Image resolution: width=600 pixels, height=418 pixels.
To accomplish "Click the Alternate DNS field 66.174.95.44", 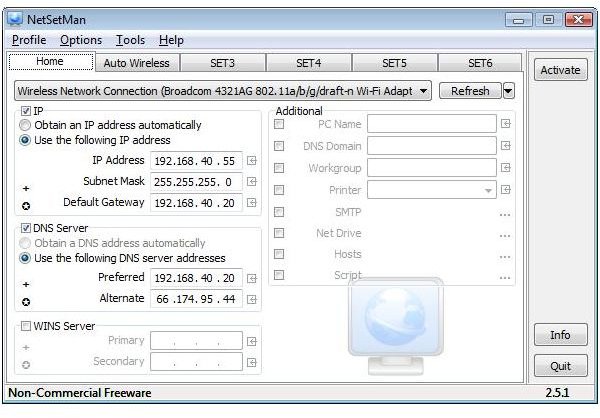I will tap(196, 299).
